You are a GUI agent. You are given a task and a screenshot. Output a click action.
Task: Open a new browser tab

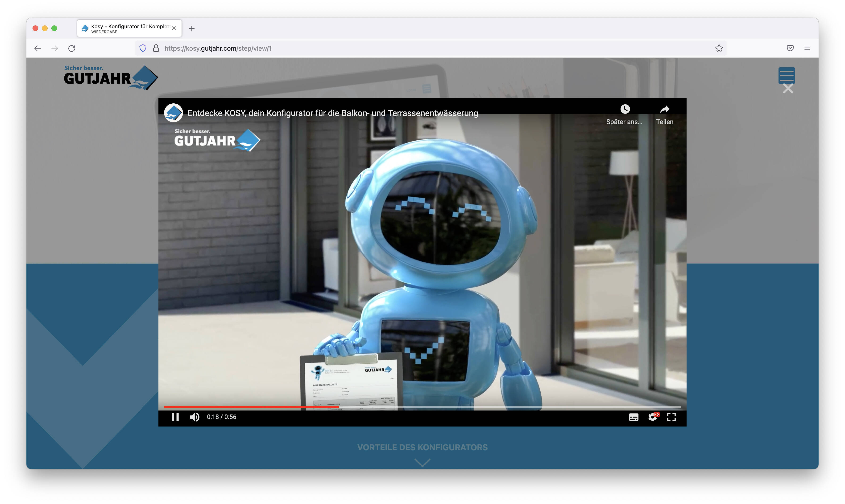[192, 28]
